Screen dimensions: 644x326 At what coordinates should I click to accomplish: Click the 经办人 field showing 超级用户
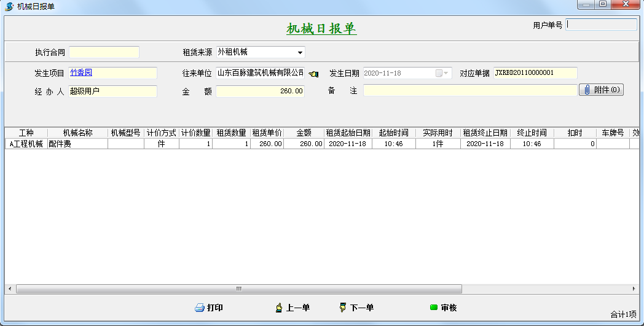[113, 91]
